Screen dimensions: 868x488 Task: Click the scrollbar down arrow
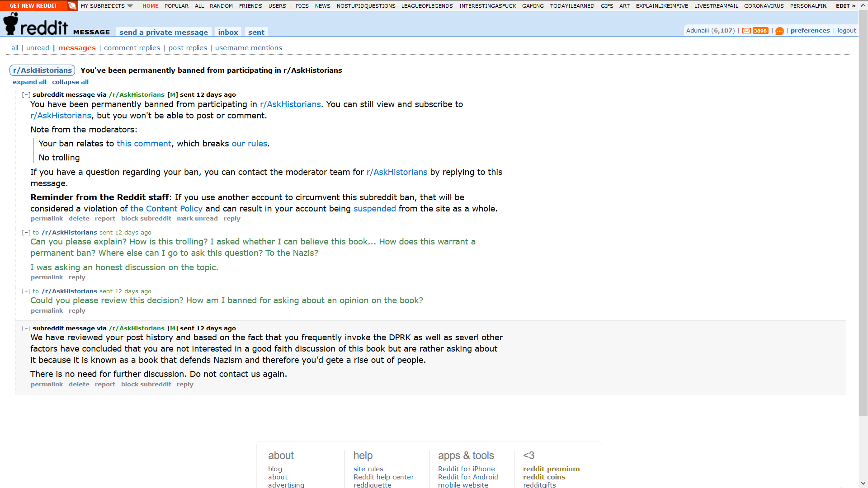[x=863, y=483]
